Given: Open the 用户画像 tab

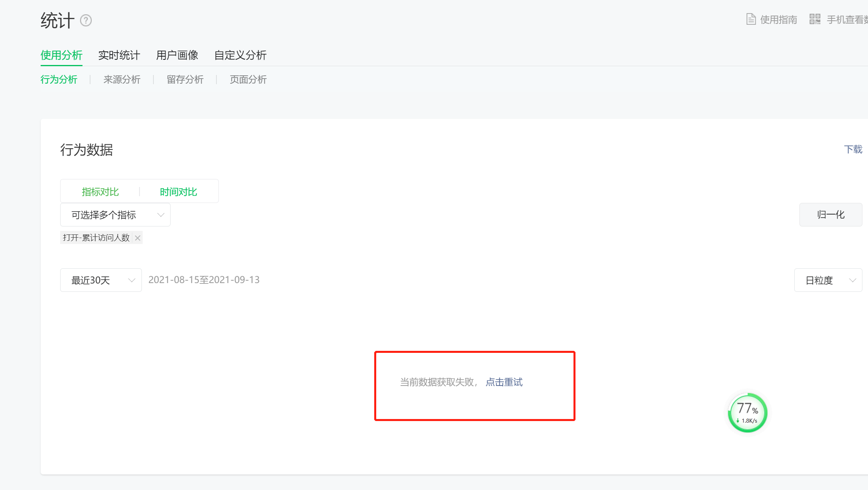Looking at the screenshot, I should pyautogui.click(x=177, y=55).
